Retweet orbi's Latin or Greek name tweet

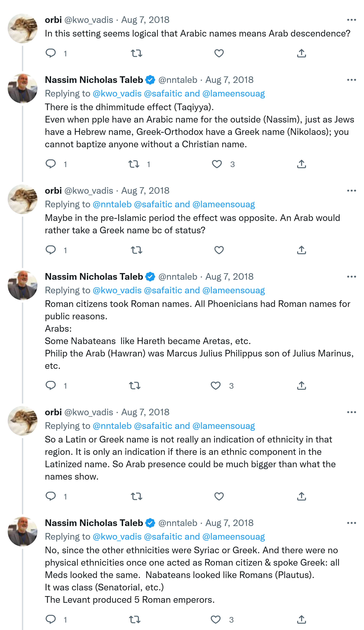coord(137,496)
